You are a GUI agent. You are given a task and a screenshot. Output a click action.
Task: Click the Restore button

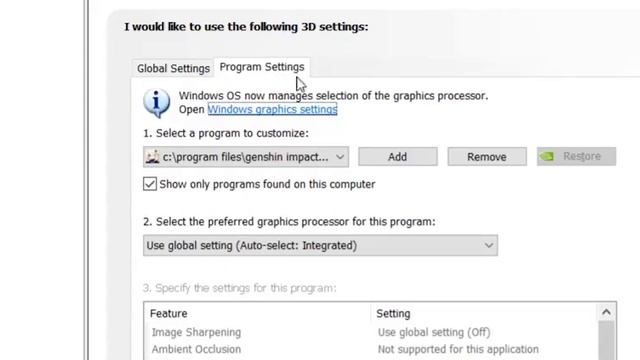[x=576, y=156]
